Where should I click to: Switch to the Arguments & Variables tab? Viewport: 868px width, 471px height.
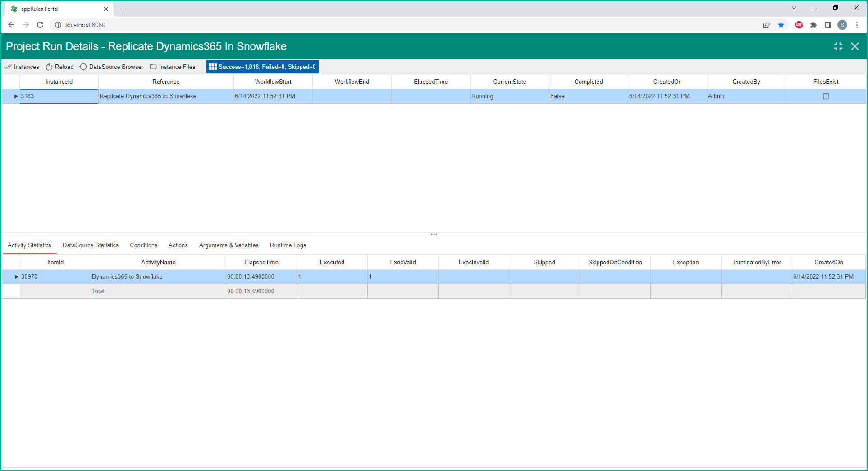[228, 245]
